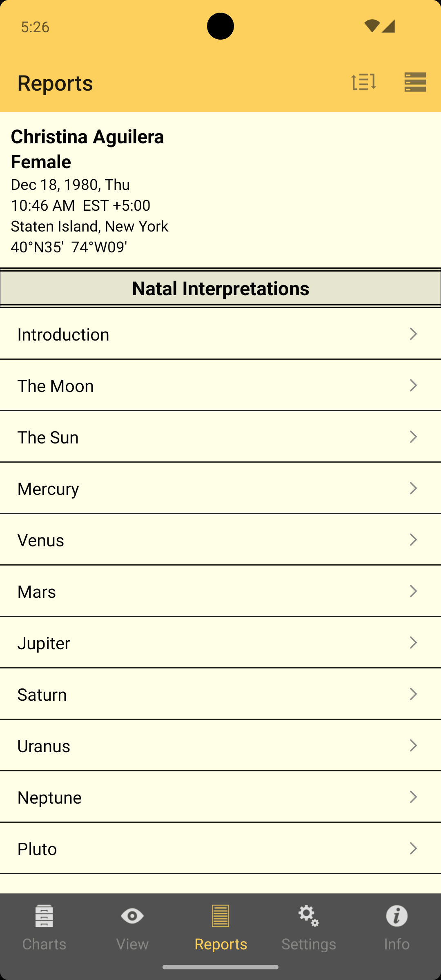Screen dimensions: 441x980
Task: Open Settings gears icon
Action: pos(309,916)
